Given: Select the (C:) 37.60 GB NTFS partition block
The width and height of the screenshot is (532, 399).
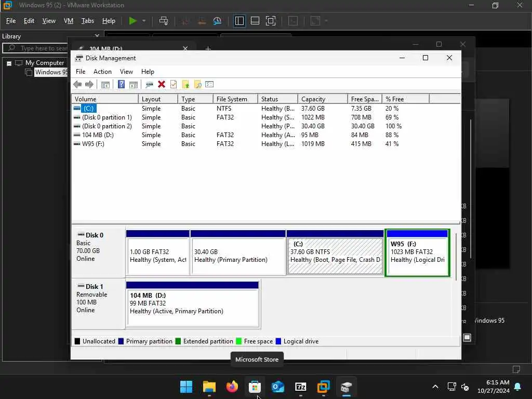Looking at the screenshot, I should pos(335,253).
